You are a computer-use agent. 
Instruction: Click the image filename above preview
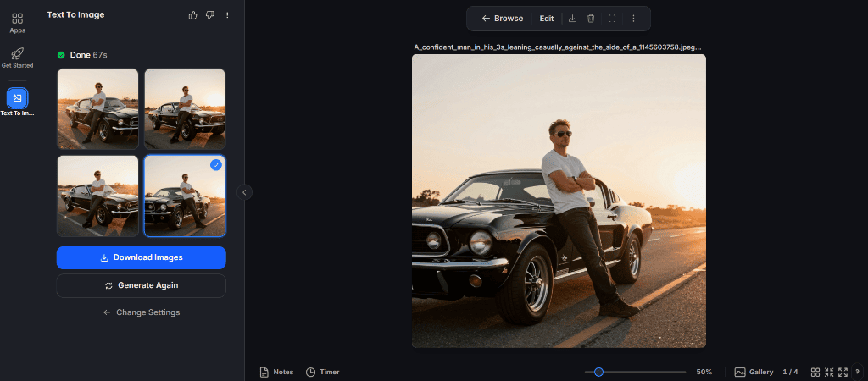point(558,47)
